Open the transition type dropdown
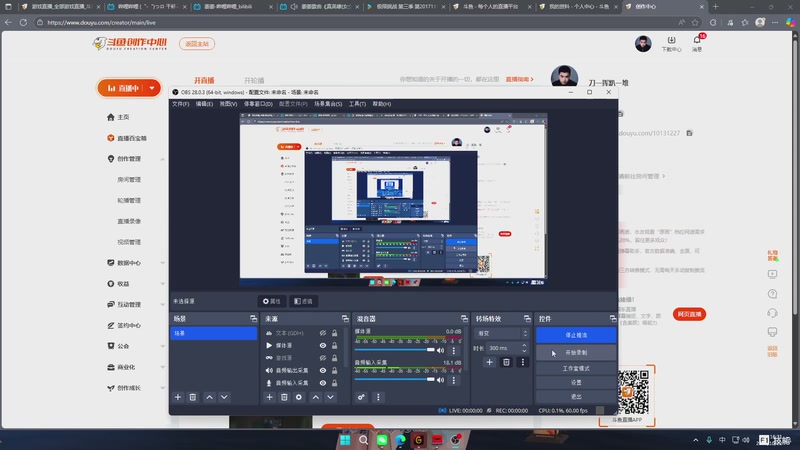 click(x=502, y=333)
